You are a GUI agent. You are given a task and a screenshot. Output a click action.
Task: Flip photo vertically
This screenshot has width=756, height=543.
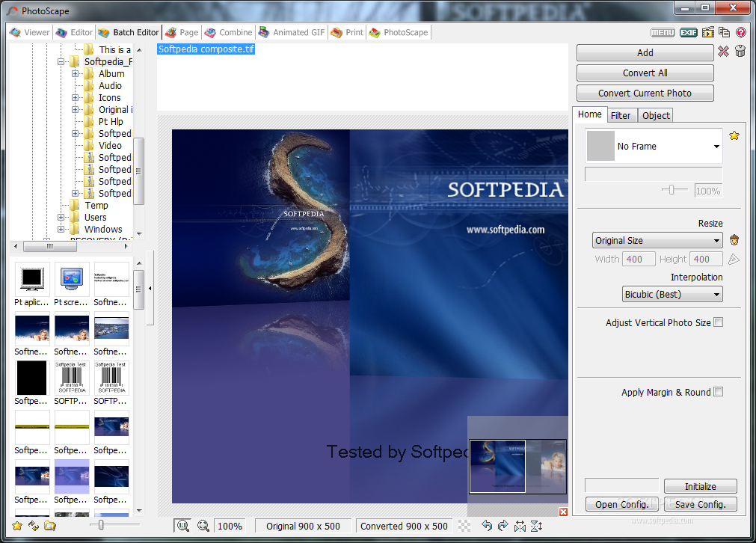(536, 526)
